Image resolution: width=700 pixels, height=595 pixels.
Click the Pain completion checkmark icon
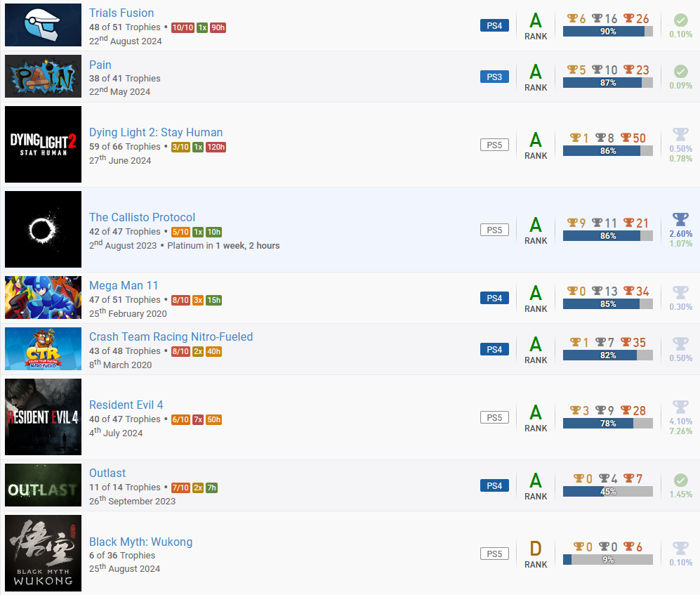coord(680,71)
